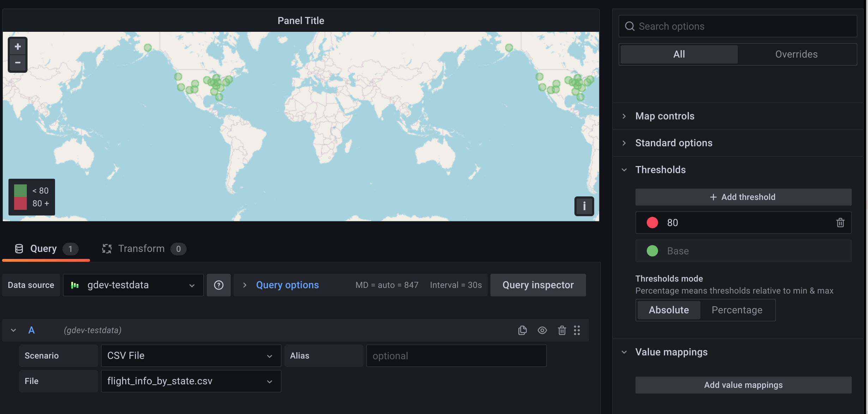Change the red 80 threshold color

pos(652,223)
